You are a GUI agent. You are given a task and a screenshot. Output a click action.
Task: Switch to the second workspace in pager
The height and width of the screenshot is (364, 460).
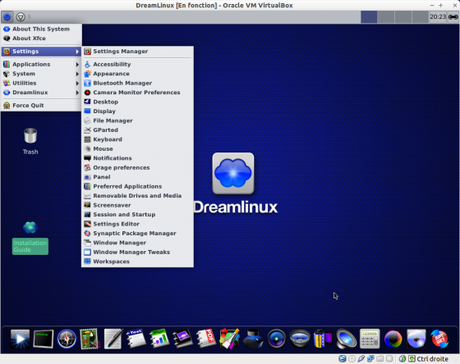(386, 17)
